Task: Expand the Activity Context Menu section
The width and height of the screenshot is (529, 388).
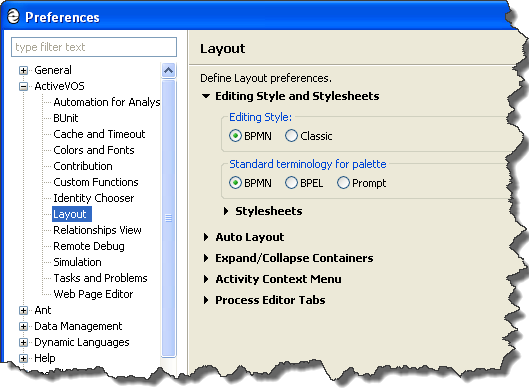Action: [x=206, y=279]
